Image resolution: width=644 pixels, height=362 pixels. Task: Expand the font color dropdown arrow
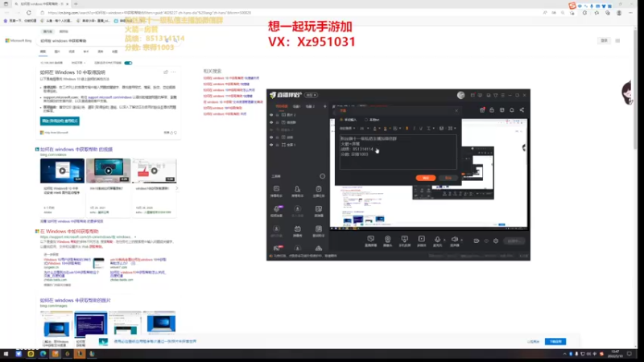click(x=379, y=129)
